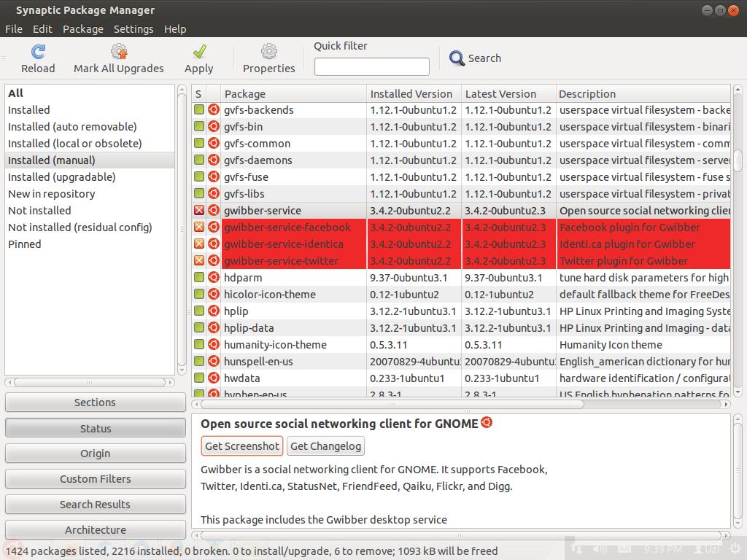Sort by the Latest Version column header

[x=507, y=94]
